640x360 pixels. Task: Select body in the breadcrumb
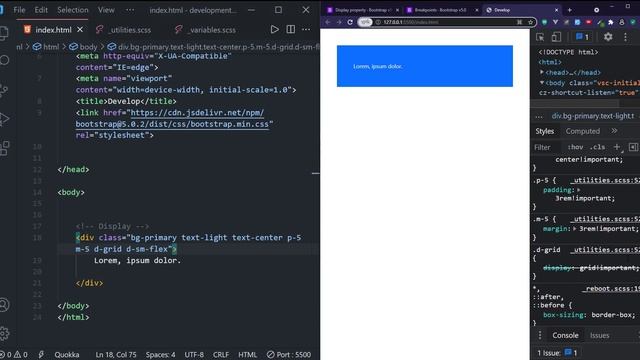[83, 47]
